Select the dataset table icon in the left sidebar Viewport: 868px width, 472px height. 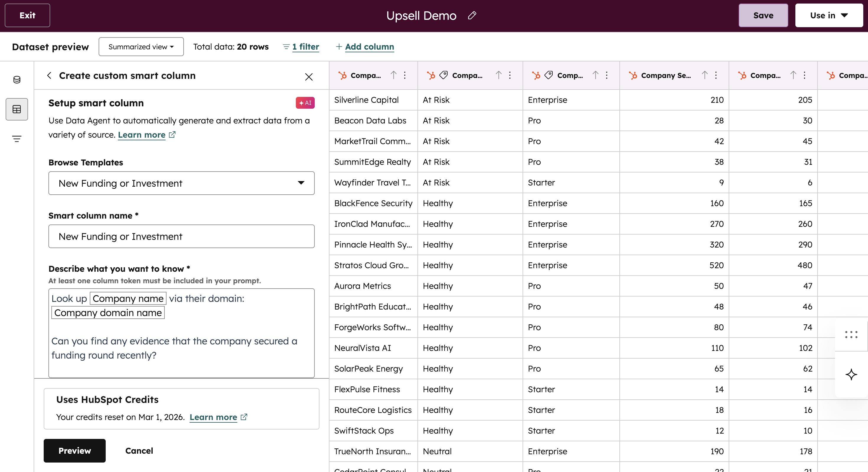[x=17, y=109]
